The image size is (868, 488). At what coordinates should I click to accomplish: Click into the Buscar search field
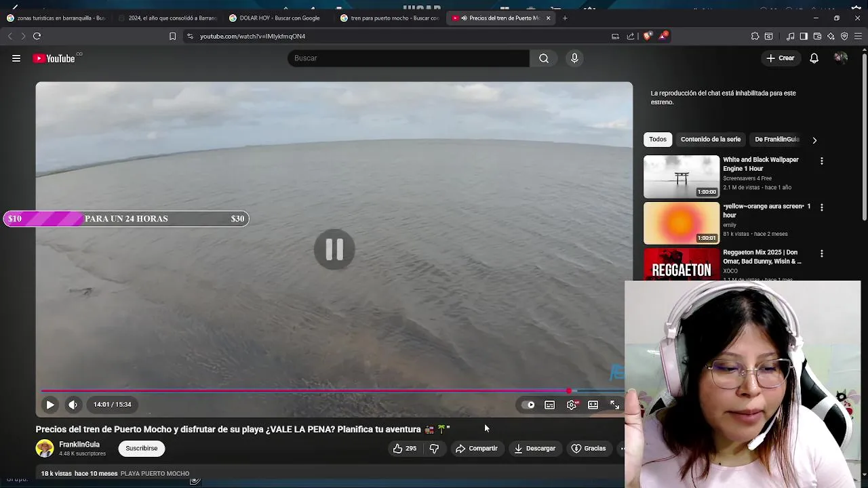click(408, 58)
